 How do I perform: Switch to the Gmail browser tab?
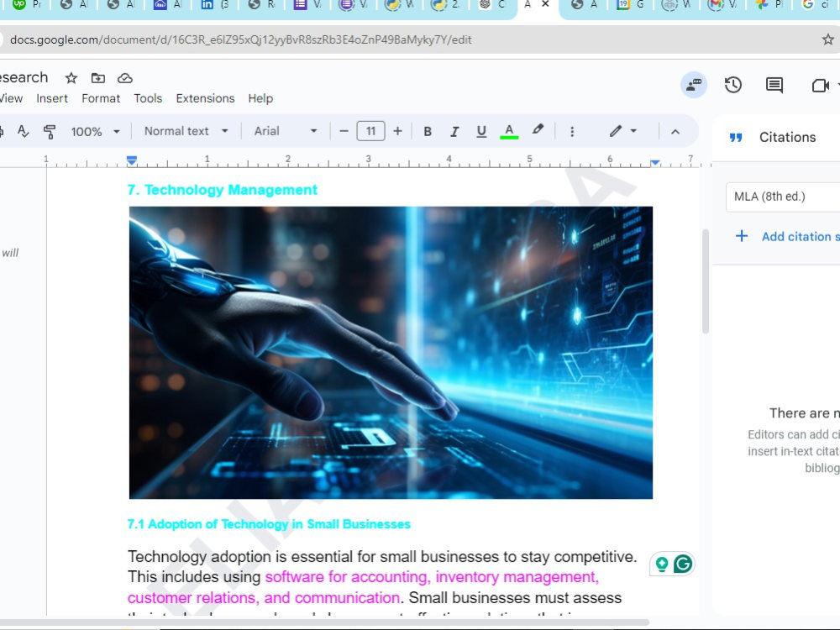click(722, 4)
